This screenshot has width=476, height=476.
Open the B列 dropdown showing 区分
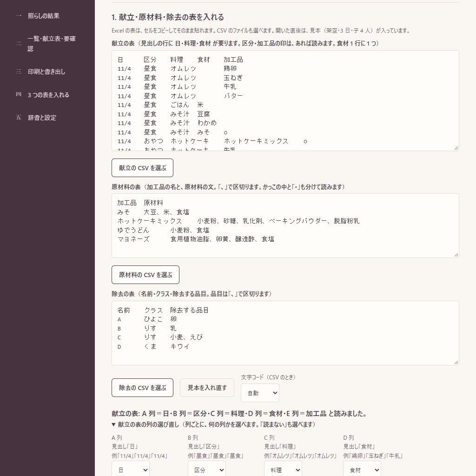point(207,469)
